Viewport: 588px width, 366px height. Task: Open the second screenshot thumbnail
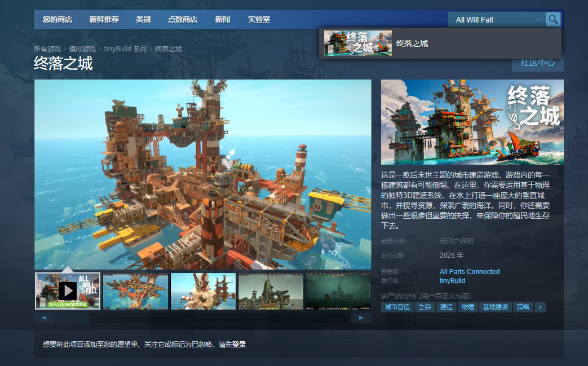tap(135, 290)
